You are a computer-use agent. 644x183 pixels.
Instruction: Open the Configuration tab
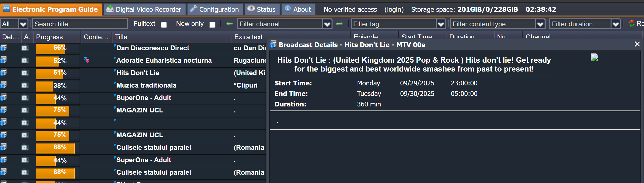tap(215, 10)
